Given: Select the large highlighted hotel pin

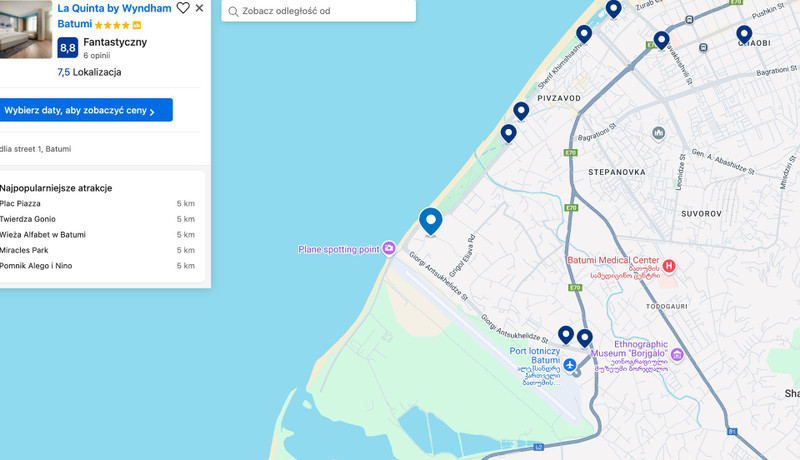Looking at the screenshot, I should click(x=430, y=220).
